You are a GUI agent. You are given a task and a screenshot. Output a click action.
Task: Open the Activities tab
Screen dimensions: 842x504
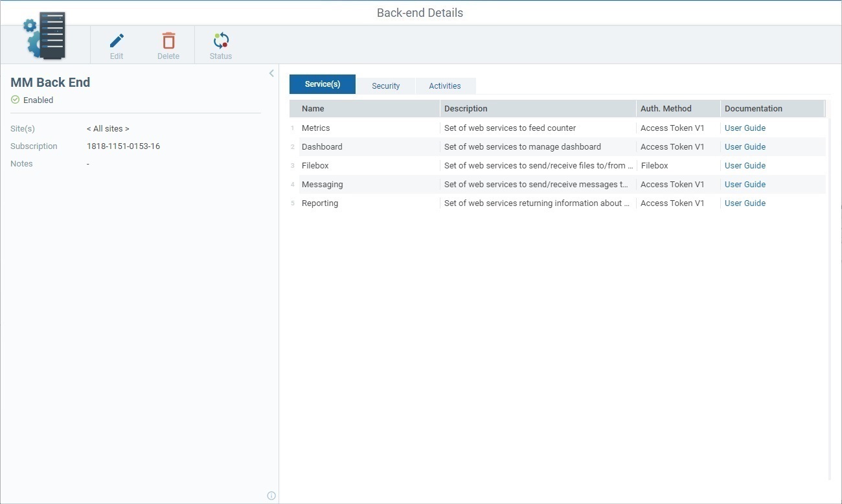[444, 86]
